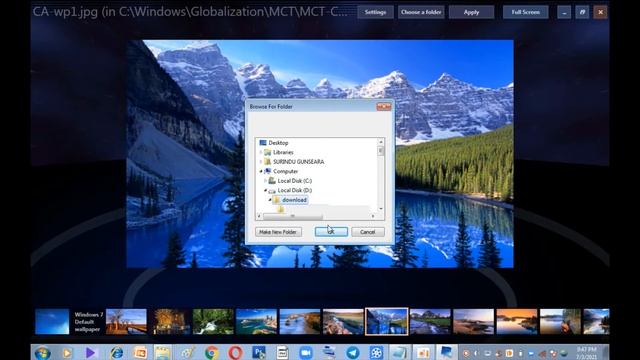This screenshot has width=640, height=360.
Task: Click the large mountain lake wallpaper preview
Action: (320, 154)
